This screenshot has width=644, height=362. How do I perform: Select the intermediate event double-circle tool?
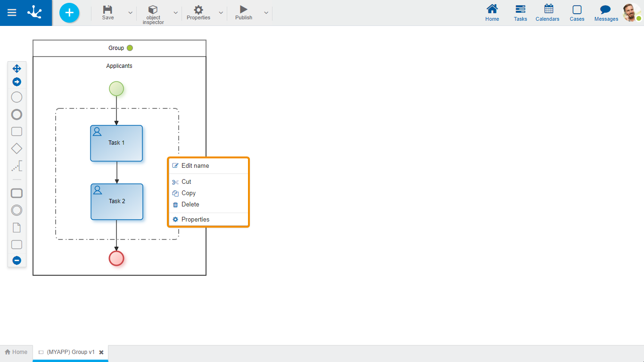17,210
